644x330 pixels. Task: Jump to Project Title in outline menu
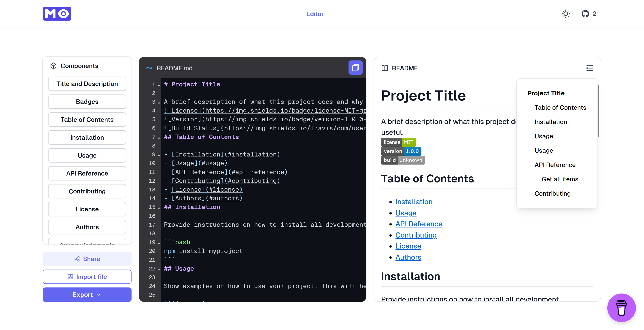click(x=546, y=93)
